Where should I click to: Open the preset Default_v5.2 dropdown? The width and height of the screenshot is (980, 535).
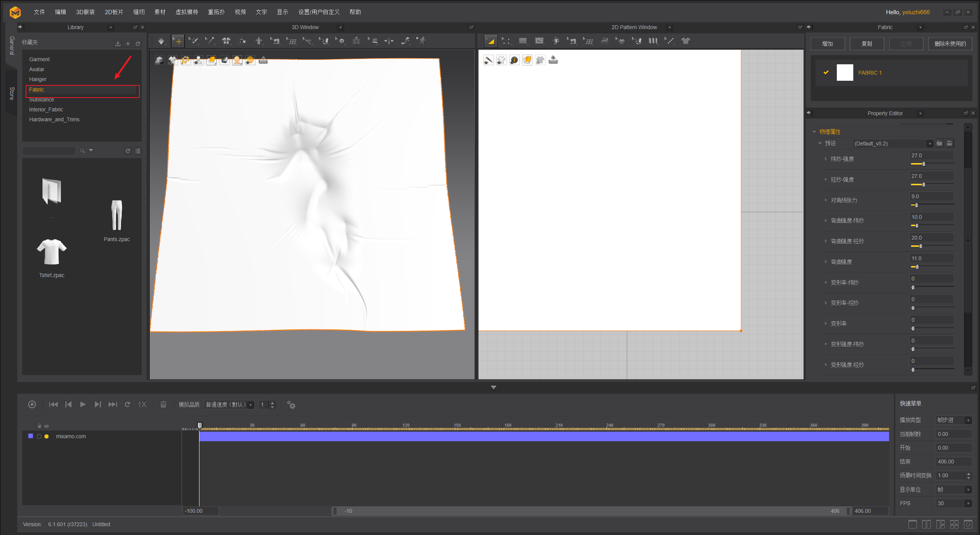(x=929, y=144)
